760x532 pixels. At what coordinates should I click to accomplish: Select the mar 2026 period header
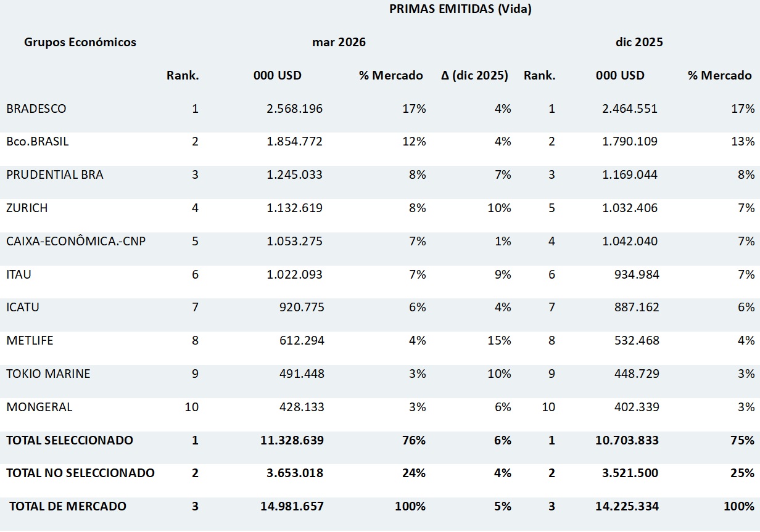tap(339, 42)
